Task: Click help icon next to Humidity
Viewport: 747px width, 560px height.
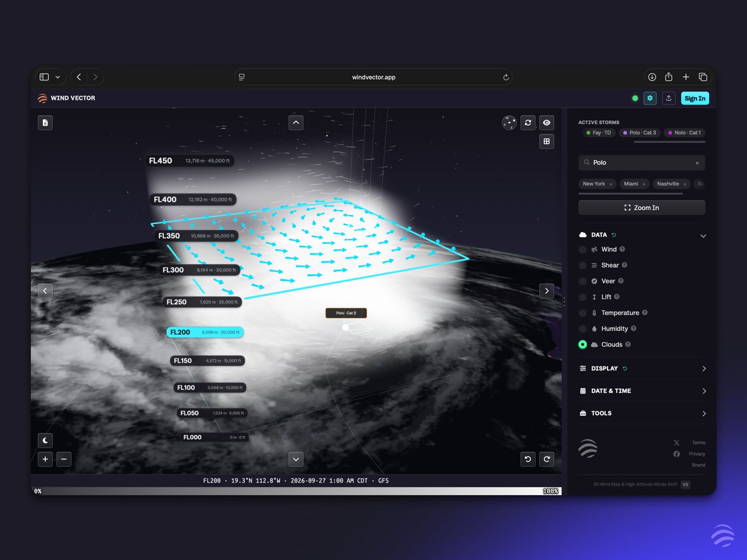Action: pyautogui.click(x=634, y=329)
